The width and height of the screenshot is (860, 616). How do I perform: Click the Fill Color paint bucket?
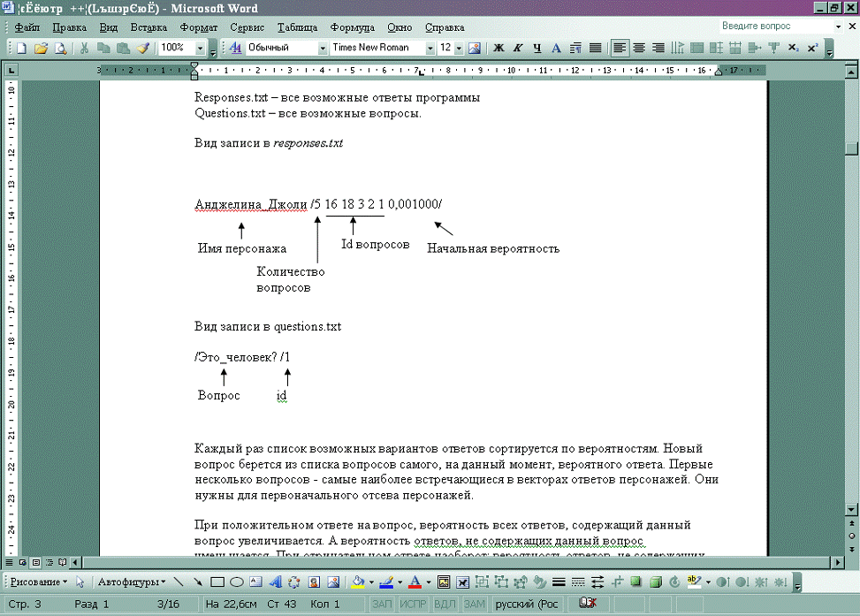(x=357, y=582)
